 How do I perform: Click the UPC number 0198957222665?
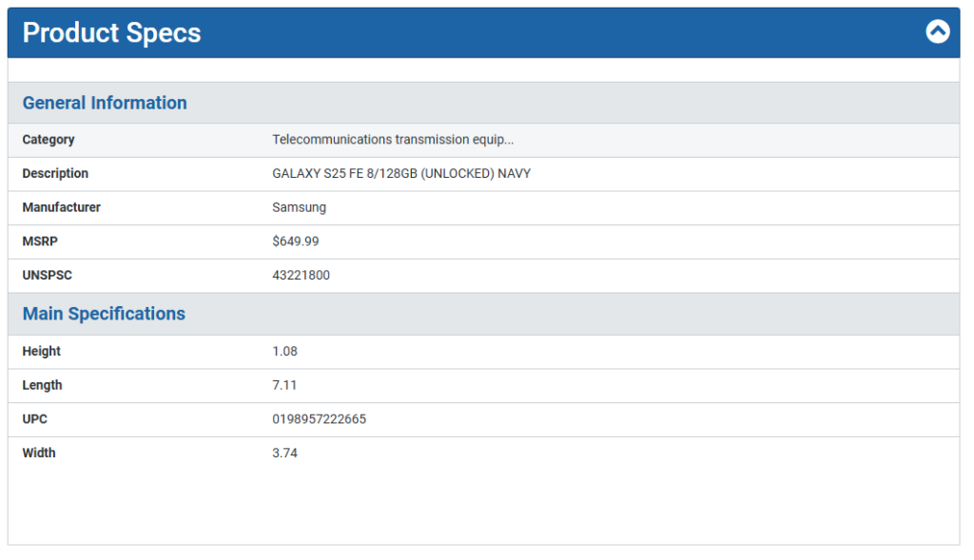[x=319, y=419]
